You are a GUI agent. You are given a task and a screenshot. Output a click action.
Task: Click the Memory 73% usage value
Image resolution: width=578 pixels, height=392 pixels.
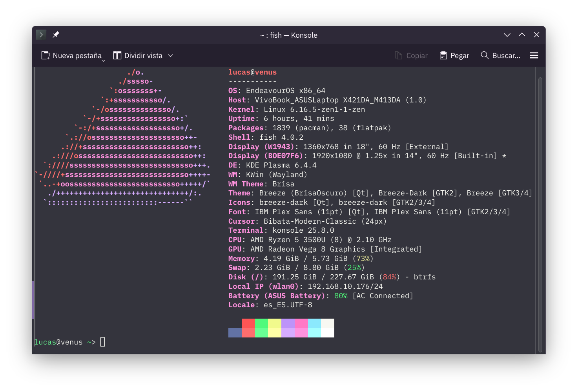tap(363, 259)
